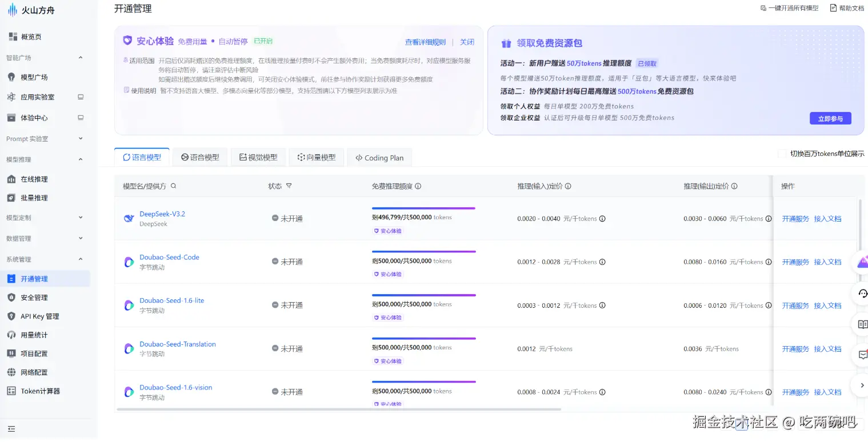Click the 已开启 status tag

(263, 41)
